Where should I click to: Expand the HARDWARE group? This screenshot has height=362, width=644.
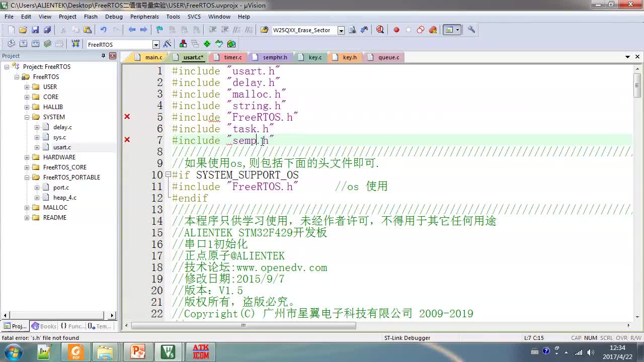point(27,157)
